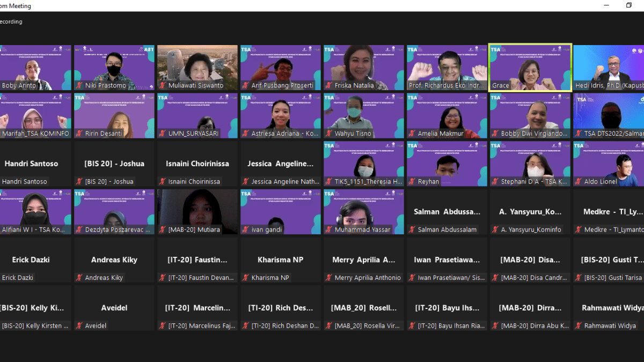Click the muted mic icon on Wahyu Tisno
Viewport: 644px width, 362px height.
tap(329, 134)
